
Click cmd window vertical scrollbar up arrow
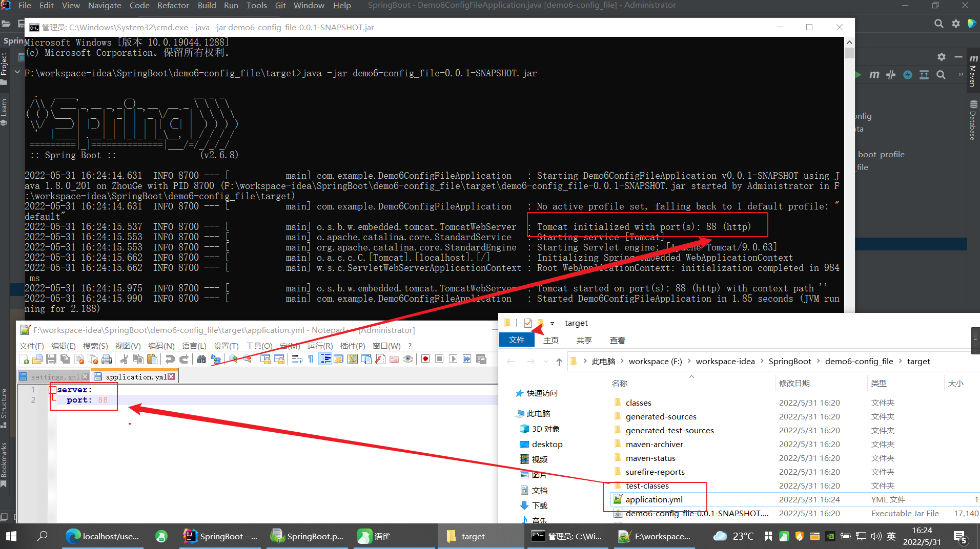pyautogui.click(x=849, y=43)
